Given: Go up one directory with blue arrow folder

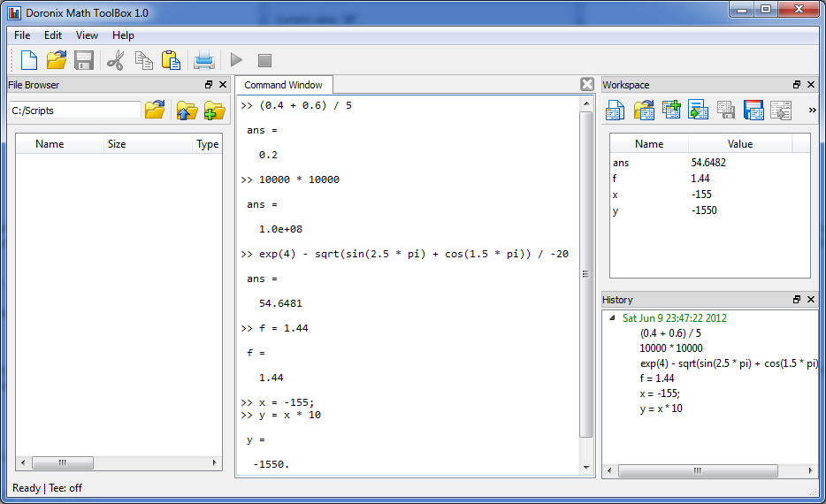Looking at the screenshot, I should 187,110.
